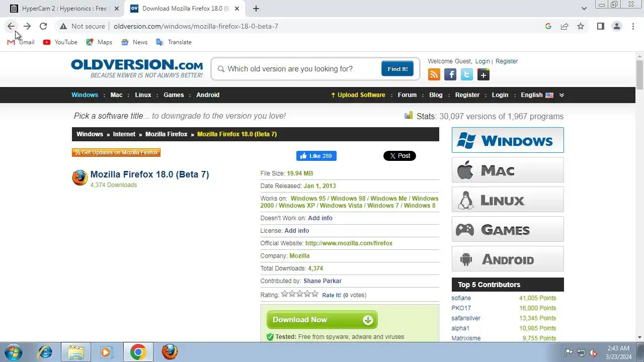This screenshot has width=644, height=362.
Task: Click the green Download Now button
Action: point(322,320)
